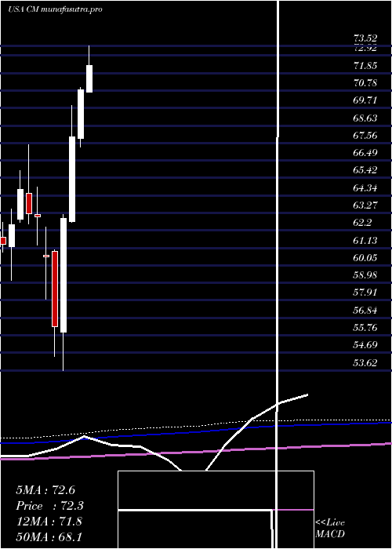
Task: Click the 65.42 price axis label
Action: (365, 170)
